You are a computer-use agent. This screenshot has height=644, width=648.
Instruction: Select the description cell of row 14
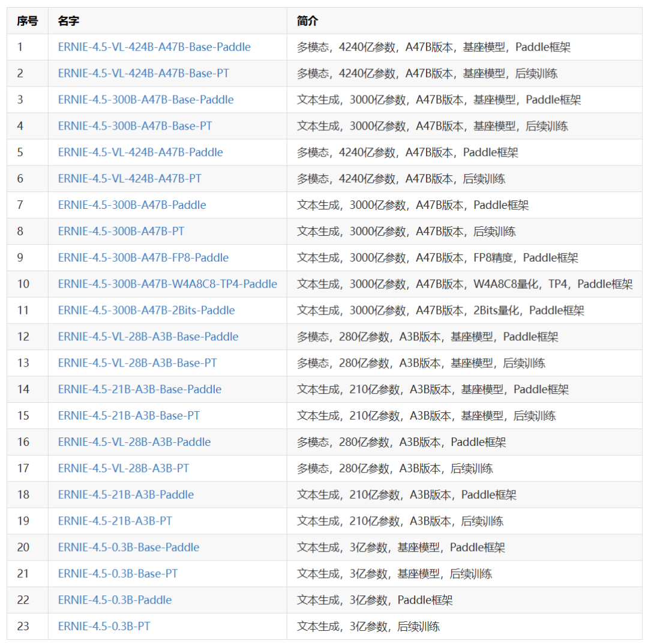[x=464, y=390]
